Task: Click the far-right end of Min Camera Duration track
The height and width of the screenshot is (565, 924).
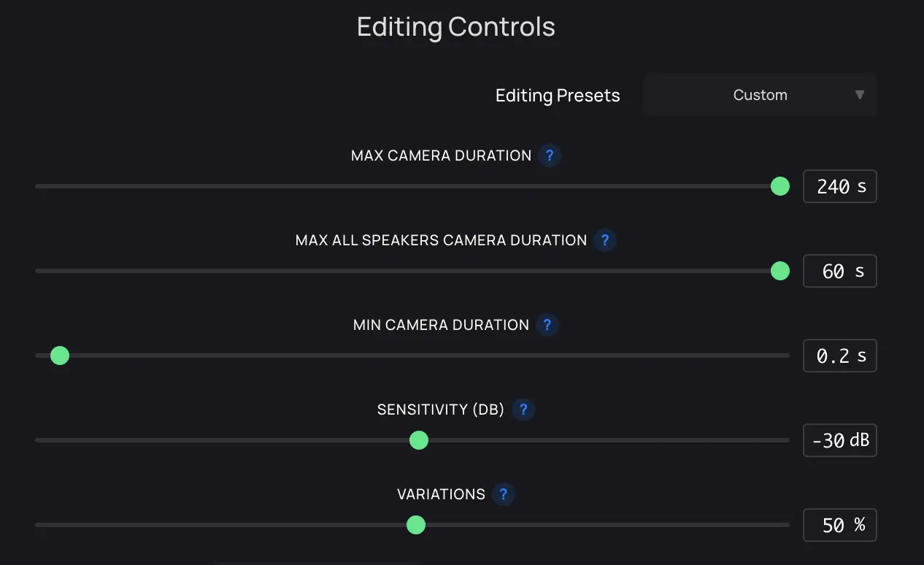Action: [787, 355]
